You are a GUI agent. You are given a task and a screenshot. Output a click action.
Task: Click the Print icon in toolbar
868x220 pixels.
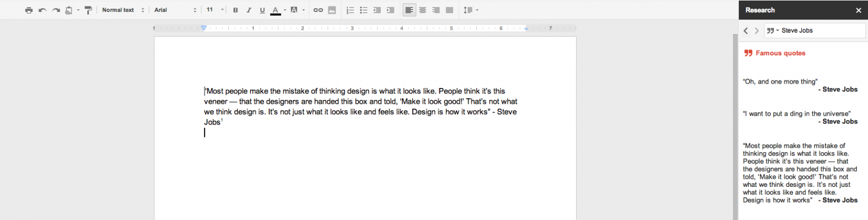tap(29, 10)
